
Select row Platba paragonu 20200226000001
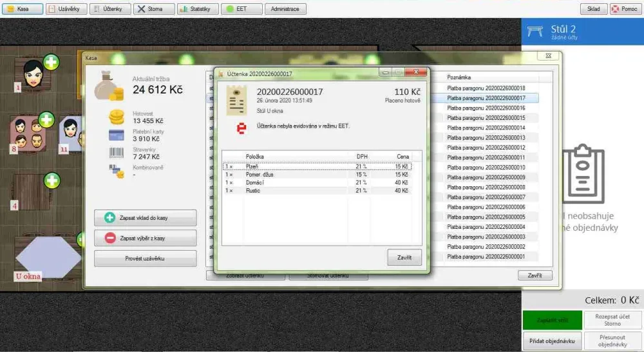486,256
